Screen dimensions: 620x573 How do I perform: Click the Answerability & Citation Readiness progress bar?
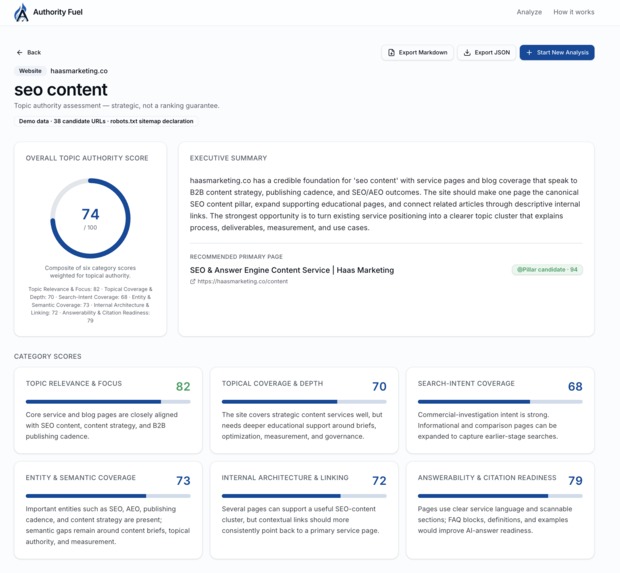click(x=500, y=496)
